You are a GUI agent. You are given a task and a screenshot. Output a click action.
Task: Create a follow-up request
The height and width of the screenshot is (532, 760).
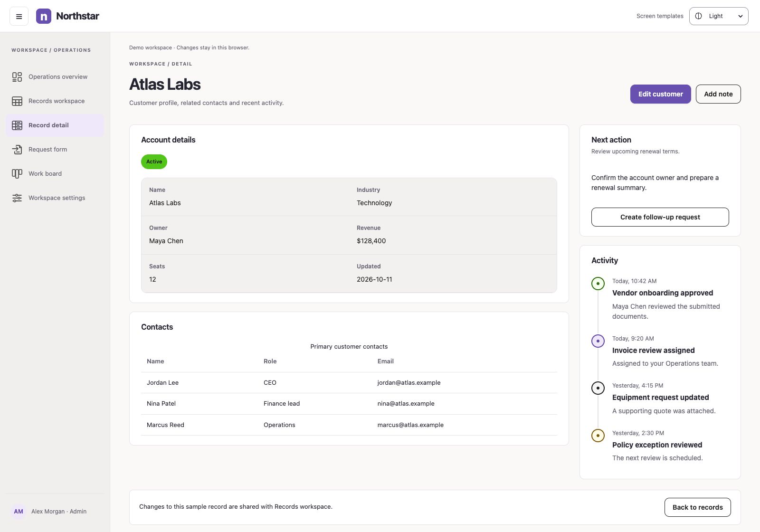tap(660, 217)
